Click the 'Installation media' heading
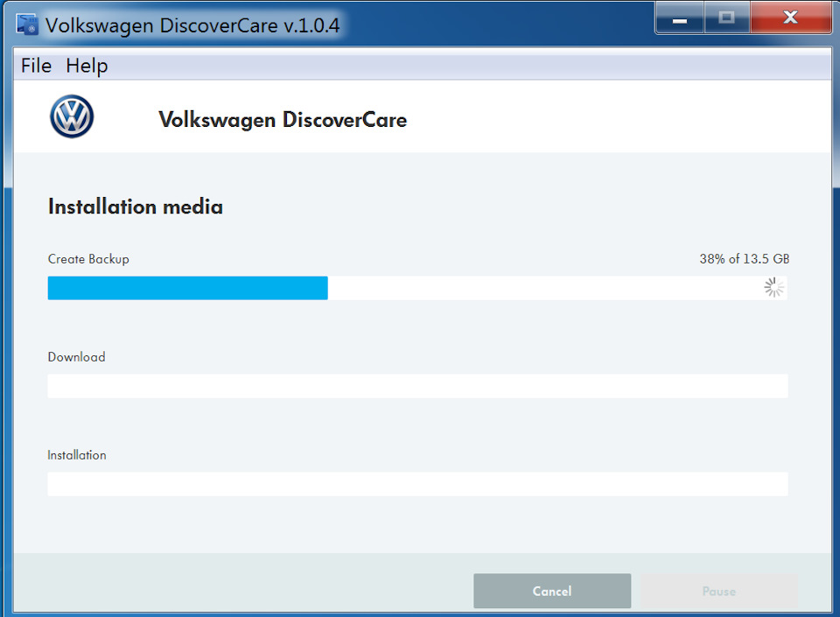Viewport: 840px width, 617px height. [136, 207]
